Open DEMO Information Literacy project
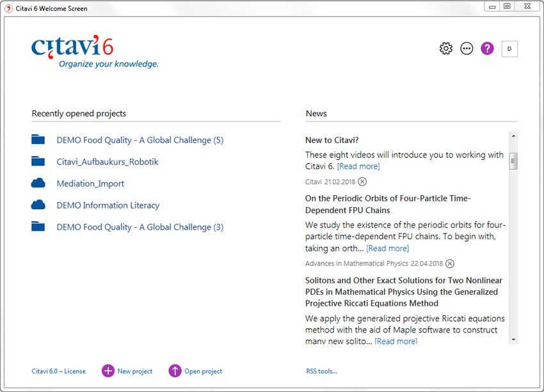544x392 pixels. [108, 205]
